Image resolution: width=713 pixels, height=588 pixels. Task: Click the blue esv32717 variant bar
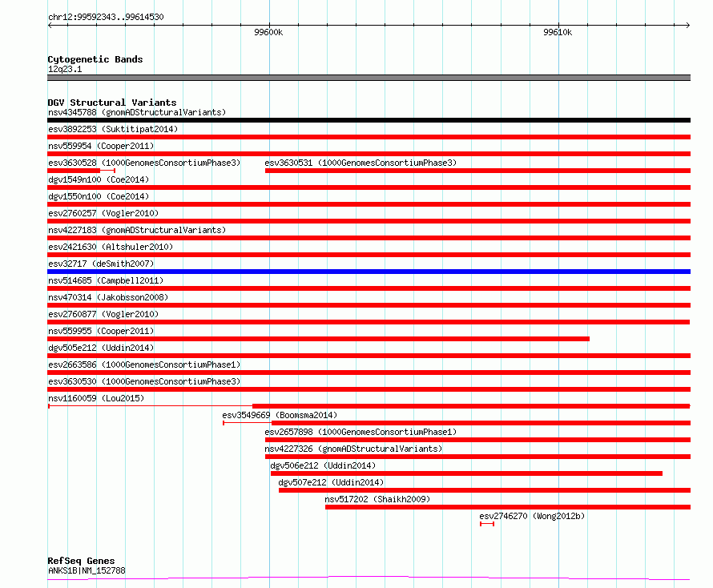(x=369, y=272)
